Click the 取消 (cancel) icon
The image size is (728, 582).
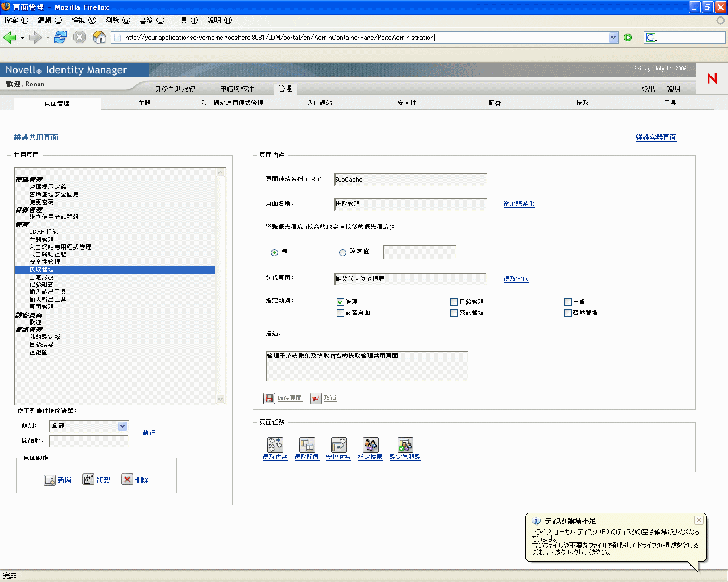(316, 398)
